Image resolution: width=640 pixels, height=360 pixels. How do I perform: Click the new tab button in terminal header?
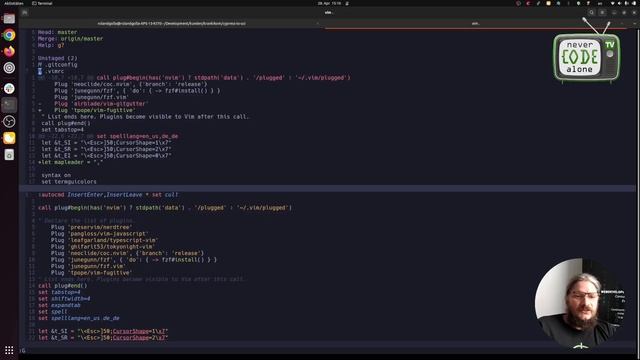(x=24, y=13)
